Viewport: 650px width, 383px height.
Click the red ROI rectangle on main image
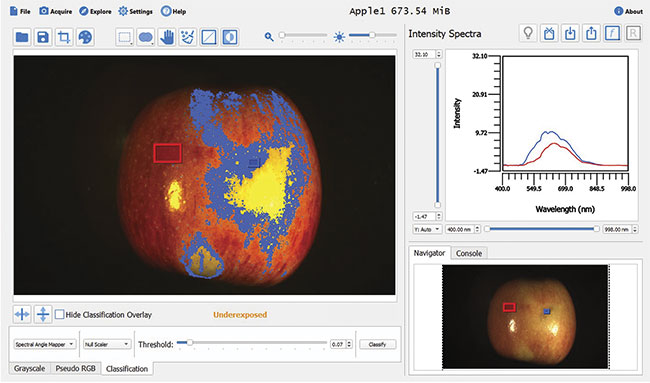(167, 153)
